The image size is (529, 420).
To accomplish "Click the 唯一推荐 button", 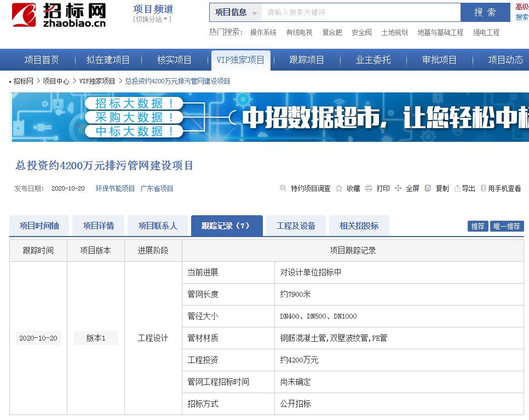I will coord(507,226).
